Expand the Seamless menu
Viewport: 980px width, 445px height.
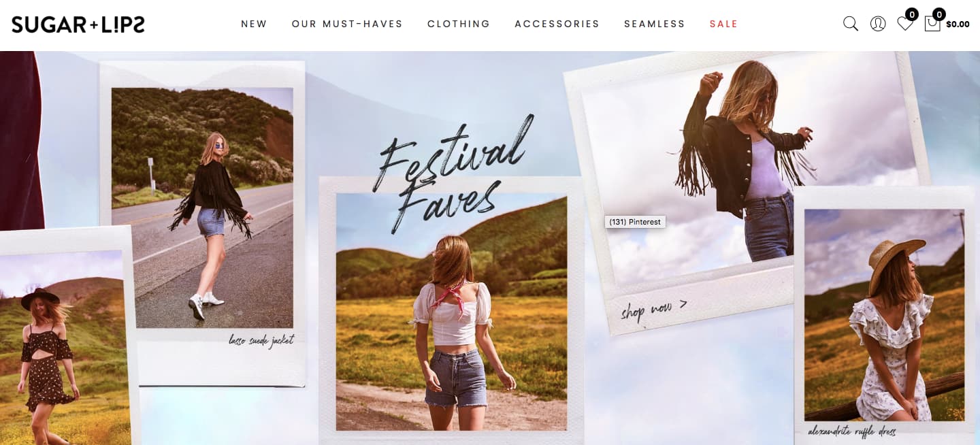coord(654,24)
